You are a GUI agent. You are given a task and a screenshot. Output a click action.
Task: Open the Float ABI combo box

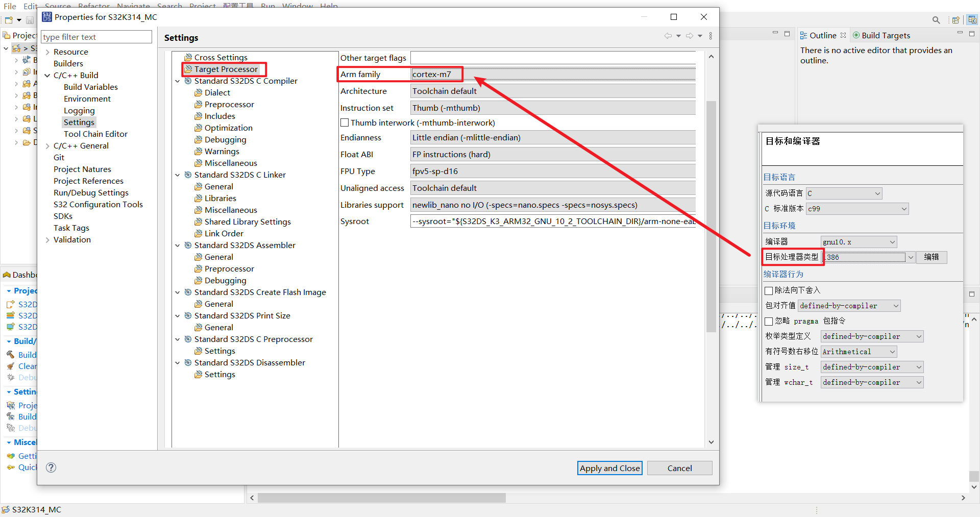pyautogui.click(x=553, y=154)
